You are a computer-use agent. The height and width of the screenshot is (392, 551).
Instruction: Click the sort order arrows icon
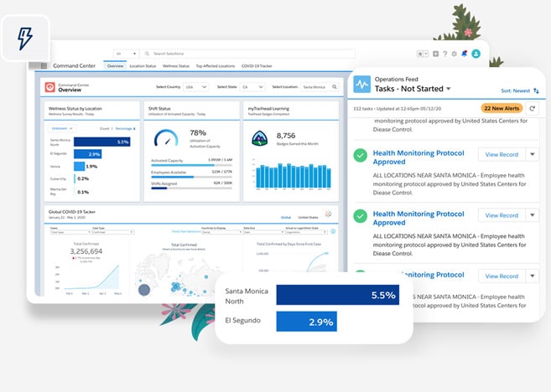pos(536,90)
